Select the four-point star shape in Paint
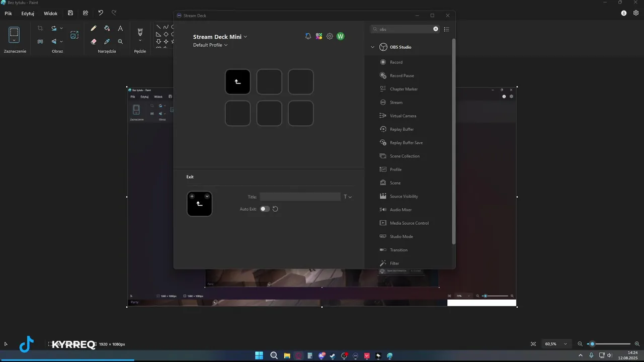The height and width of the screenshot is (362, 644). (166, 41)
